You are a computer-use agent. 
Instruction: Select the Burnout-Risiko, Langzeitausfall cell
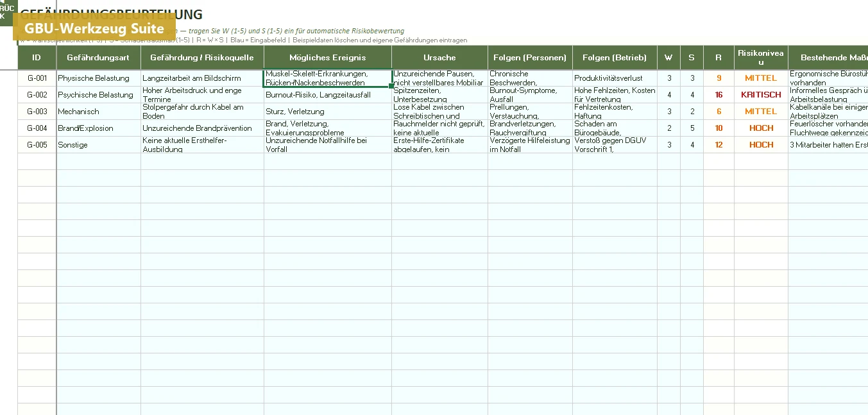pos(328,95)
